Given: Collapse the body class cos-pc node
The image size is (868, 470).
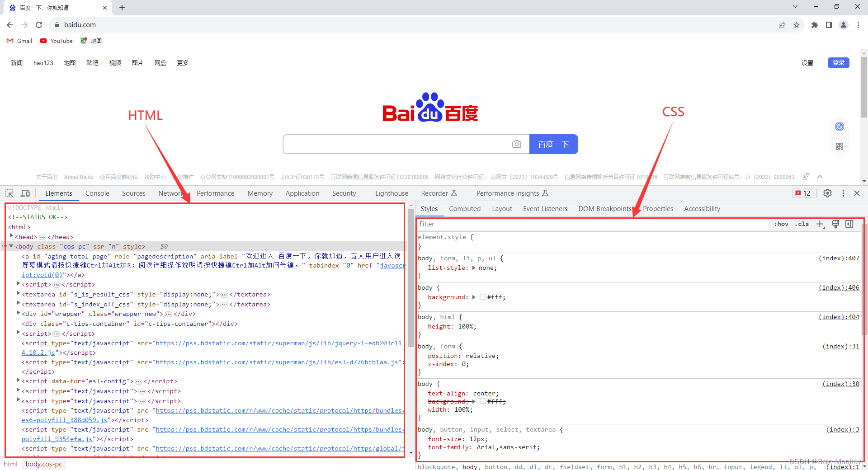Looking at the screenshot, I should (11, 246).
